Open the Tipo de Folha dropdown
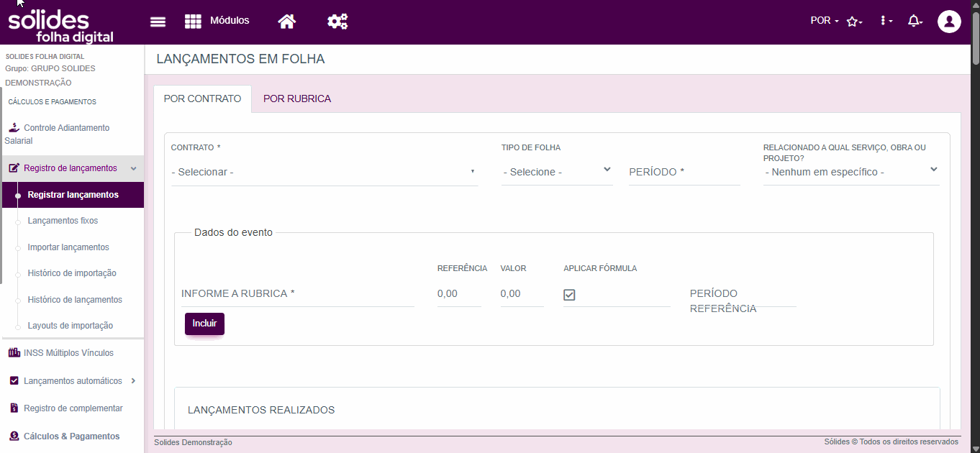This screenshot has width=980, height=453. [x=557, y=172]
